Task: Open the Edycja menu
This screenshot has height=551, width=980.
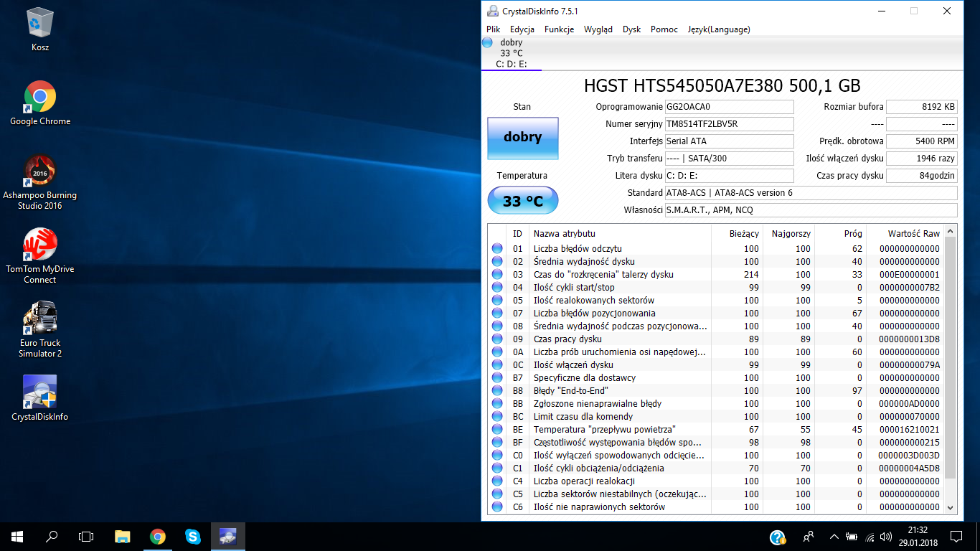Action: pyautogui.click(x=522, y=29)
